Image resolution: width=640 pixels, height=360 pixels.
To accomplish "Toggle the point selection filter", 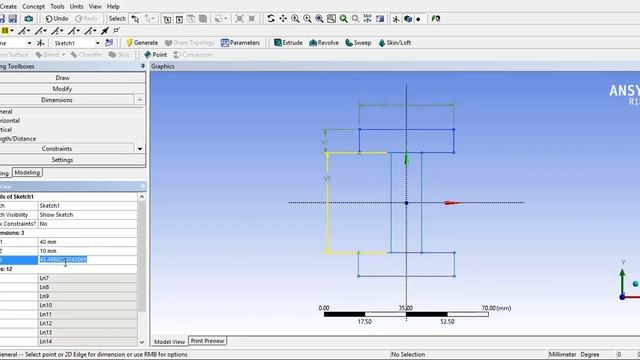I will (167, 19).
